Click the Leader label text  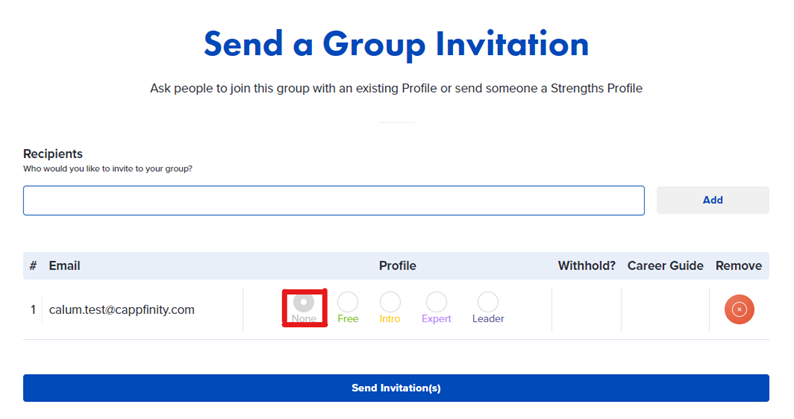point(488,319)
